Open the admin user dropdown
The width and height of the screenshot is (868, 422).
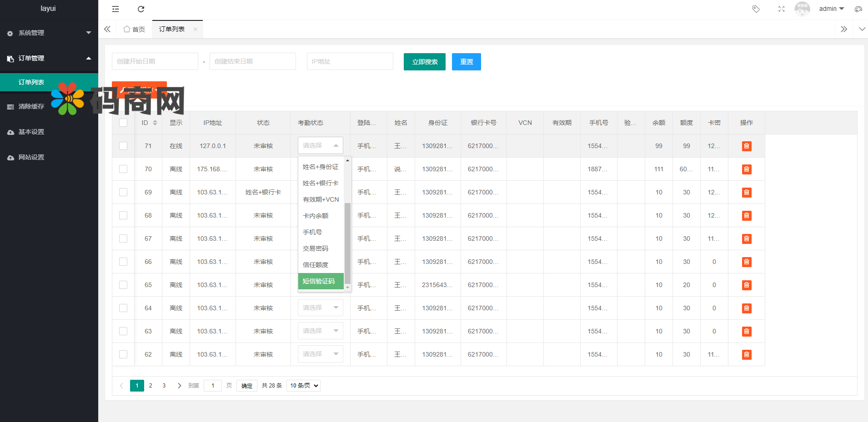831,9
